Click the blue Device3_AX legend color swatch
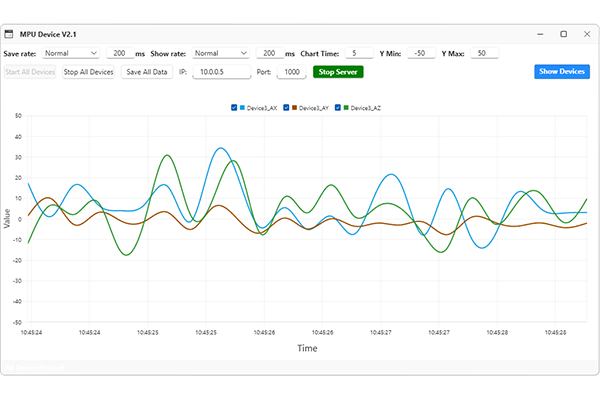The image size is (600, 400). [242, 107]
